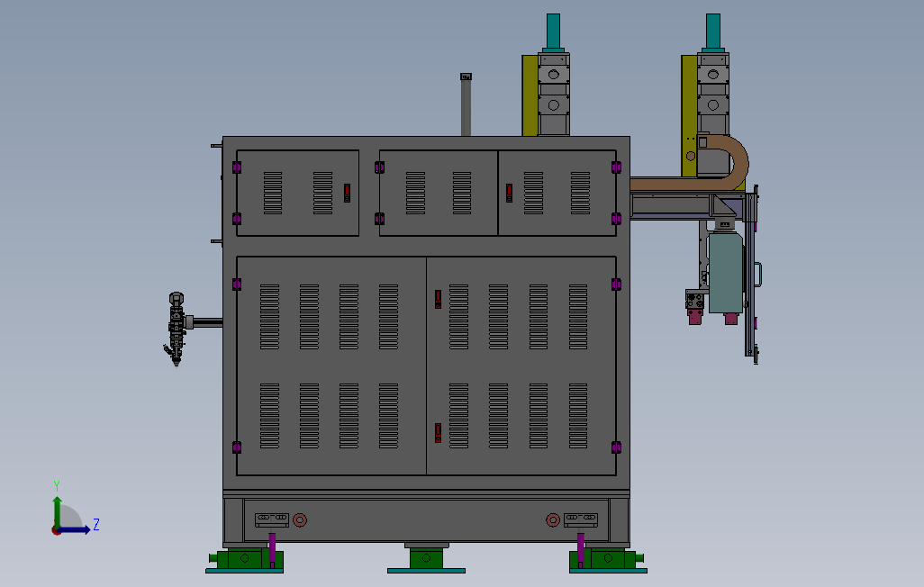Click the bottom-right purple hinge of lower-right door
Image resolution: width=924 pixels, height=587 pixels.
[x=616, y=447]
